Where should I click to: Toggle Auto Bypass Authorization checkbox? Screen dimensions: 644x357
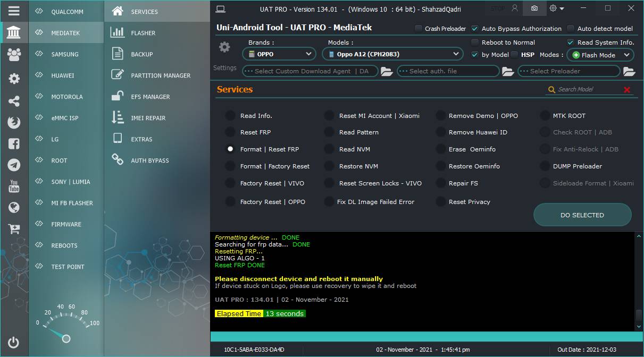coord(475,29)
